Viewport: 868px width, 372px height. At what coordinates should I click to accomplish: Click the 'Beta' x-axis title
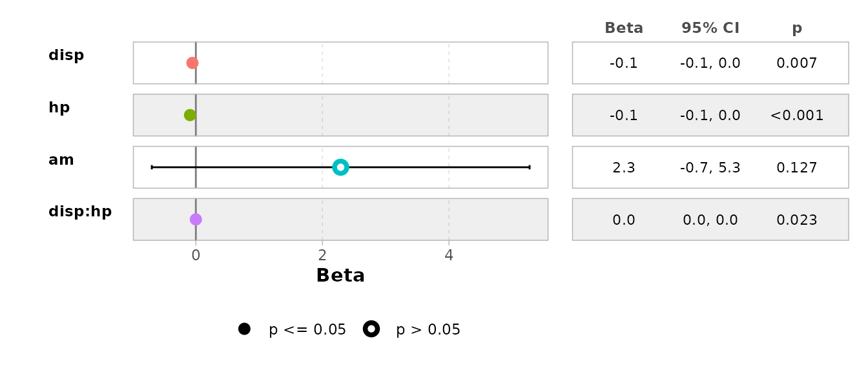(x=340, y=276)
